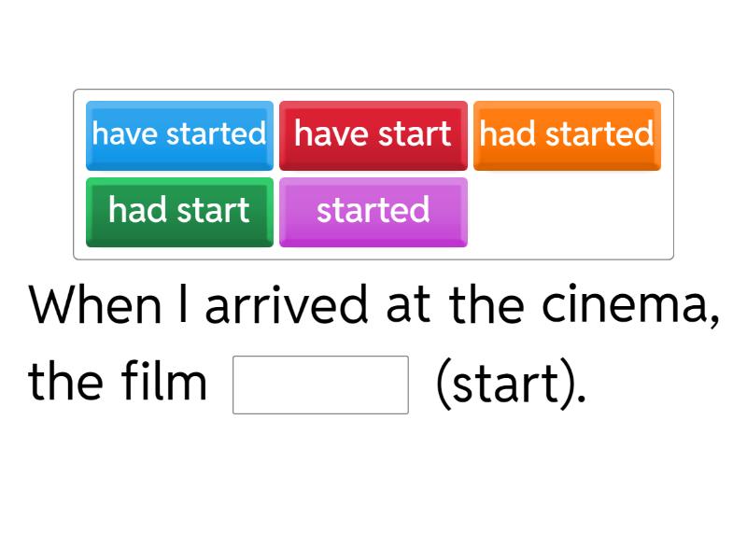
Task: Pick the green word tile
Action: [x=179, y=211]
